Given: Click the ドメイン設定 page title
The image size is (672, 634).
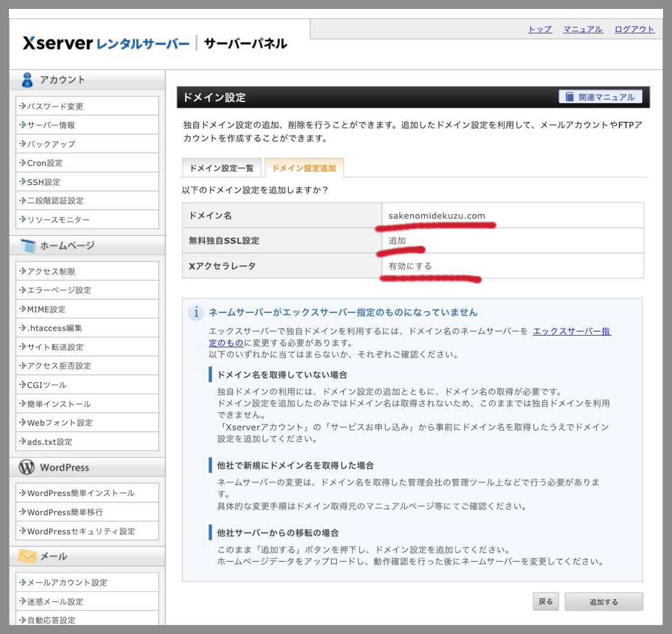Looking at the screenshot, I should 214,97.
